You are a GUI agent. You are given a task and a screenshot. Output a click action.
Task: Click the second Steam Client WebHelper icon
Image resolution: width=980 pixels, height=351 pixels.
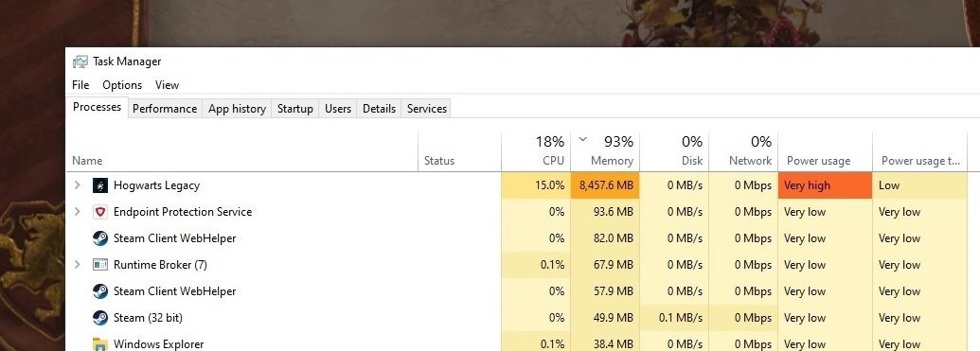[x=100, y=291]
